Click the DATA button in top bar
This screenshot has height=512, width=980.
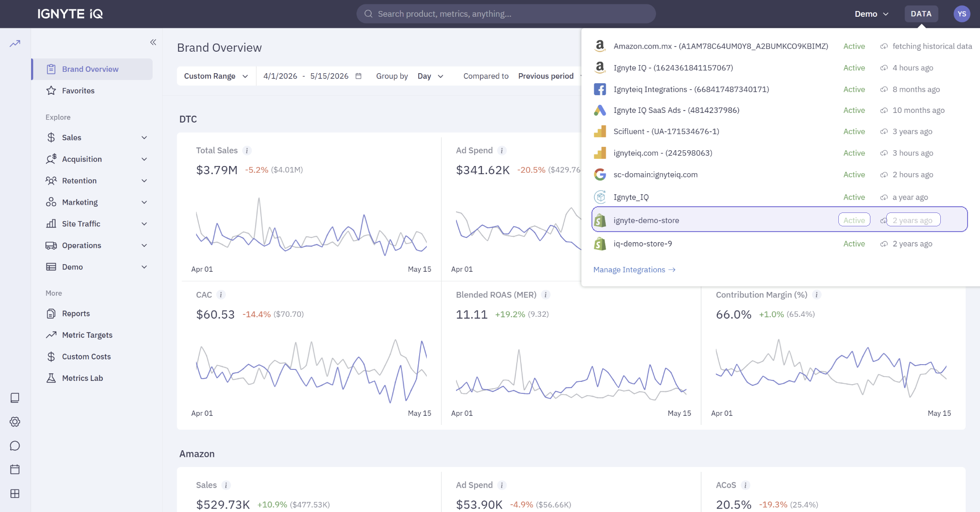(921, 14)
